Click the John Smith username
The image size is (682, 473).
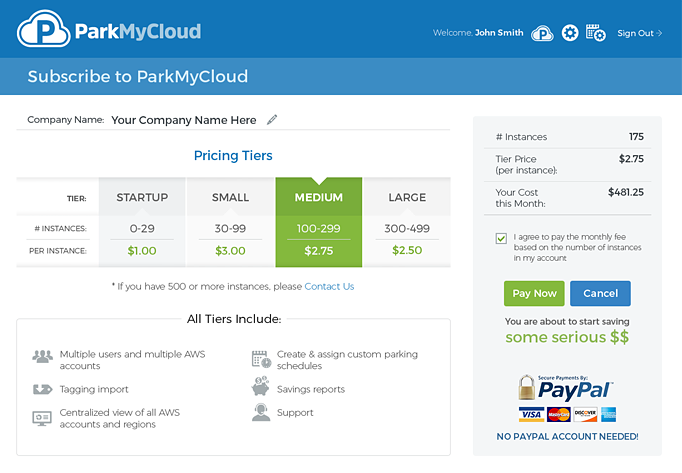point(499,33)
